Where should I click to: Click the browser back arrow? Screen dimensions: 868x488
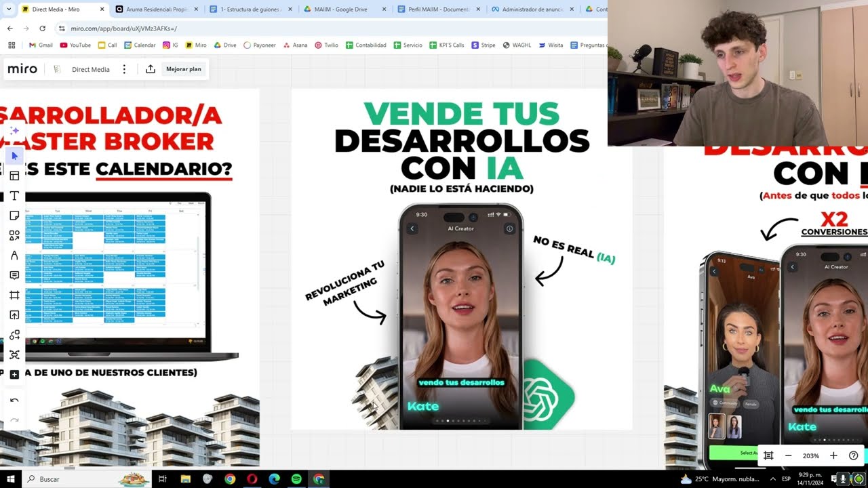click(x=9, y=28)
